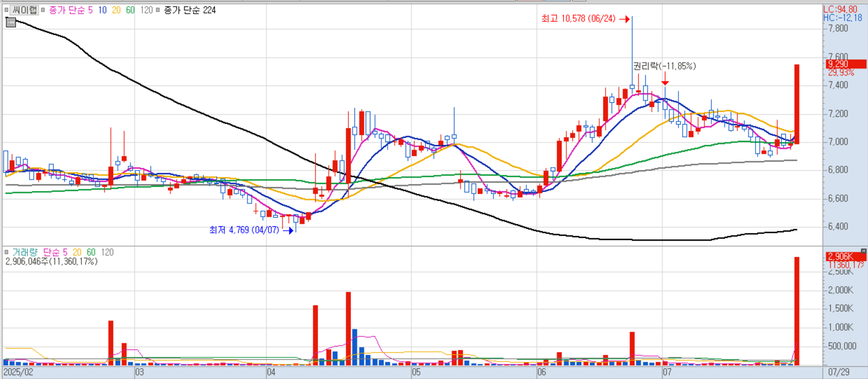868x379 pixels.
Task: Click the HC:-12.18 indicator
Action: pos(842,18)
